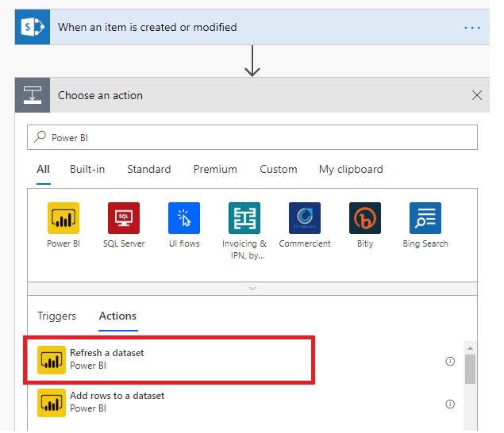Click the Choose an action step icon
504x433 pixels.
[x=32, y=95]
